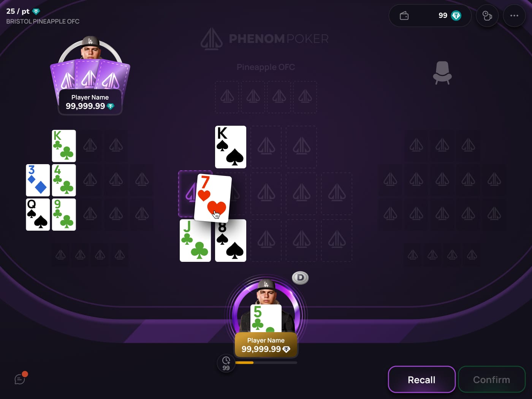Screen dimensions: 532x399
Task: Click the Phenom Poker logo
Action: click(264, 39)
